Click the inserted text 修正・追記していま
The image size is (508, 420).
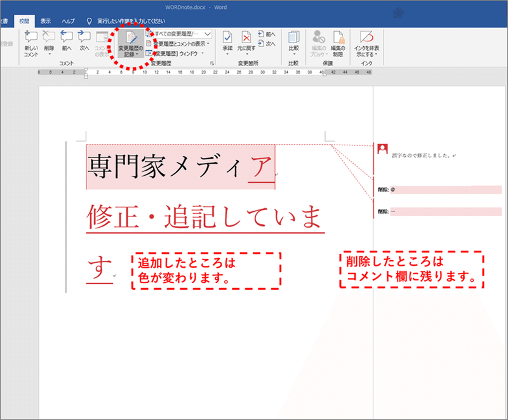205,217
